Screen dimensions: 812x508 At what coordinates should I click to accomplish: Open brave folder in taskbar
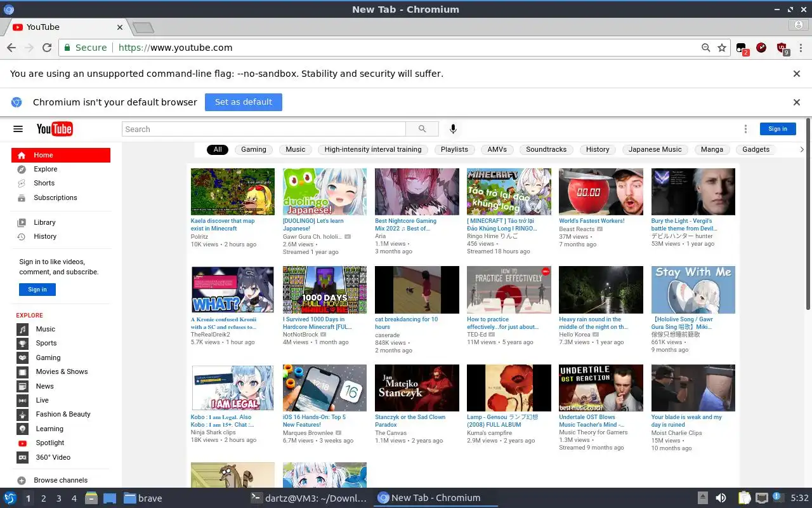143,498
